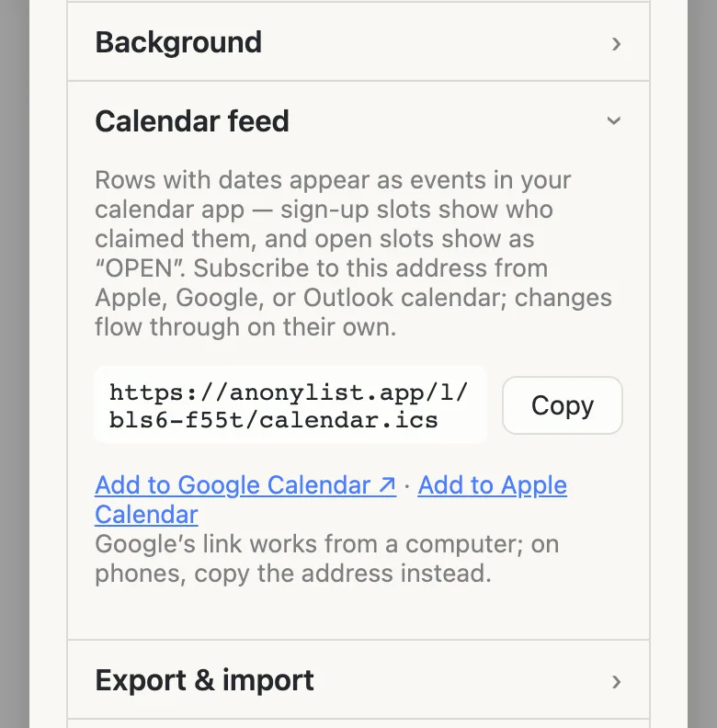Open the Add to Apple Calendar link
The height and width of the screenshot is (728, 717).
tap(331, 500)
